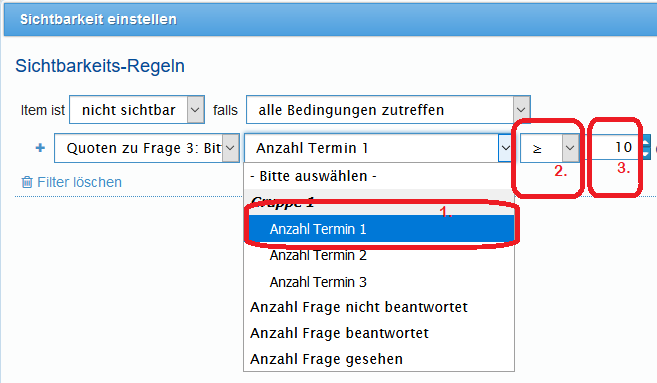Click the 'Filter löschen' link
This screenshot has width=657, height=383.
pos(80,182)
